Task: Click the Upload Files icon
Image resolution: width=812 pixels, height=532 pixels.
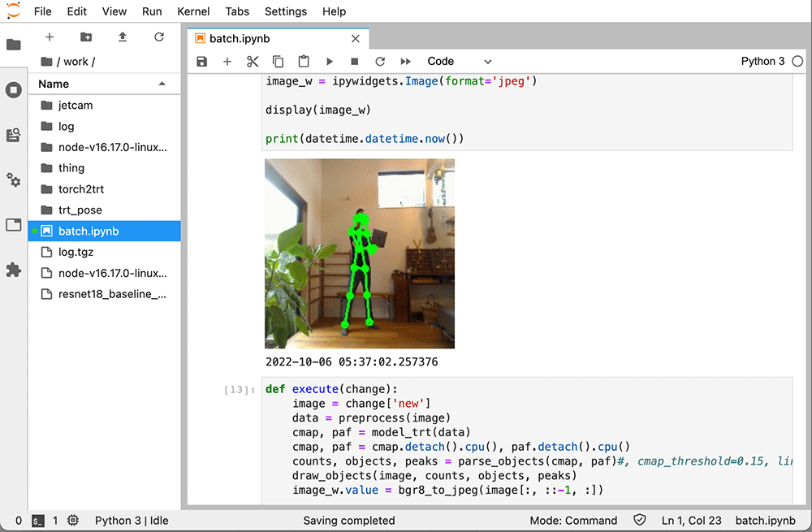Action: click(123, 37)
